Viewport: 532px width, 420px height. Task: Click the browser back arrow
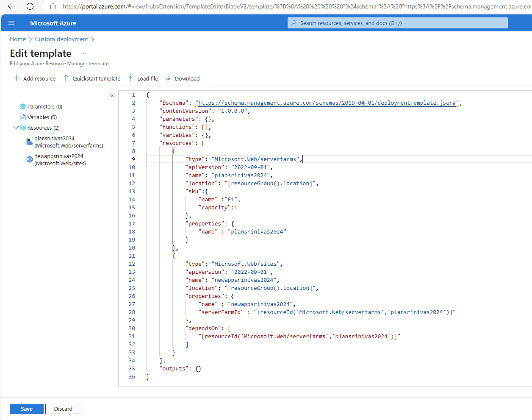(11, 6)
